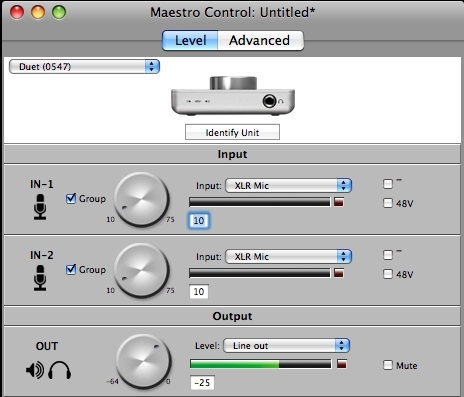This screenshot has height=397, width=464.
Task: Click the Maestro Control: Untitled* title
Action: click(232, 12)
